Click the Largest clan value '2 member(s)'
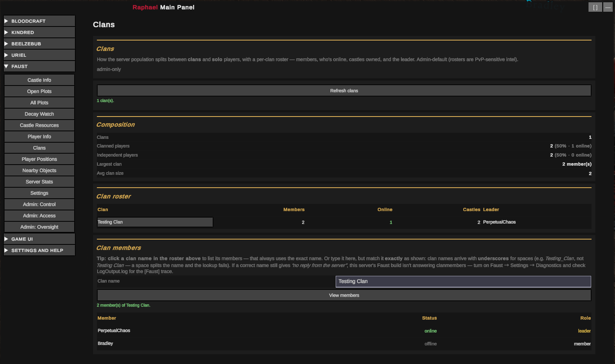 [577, 164]
